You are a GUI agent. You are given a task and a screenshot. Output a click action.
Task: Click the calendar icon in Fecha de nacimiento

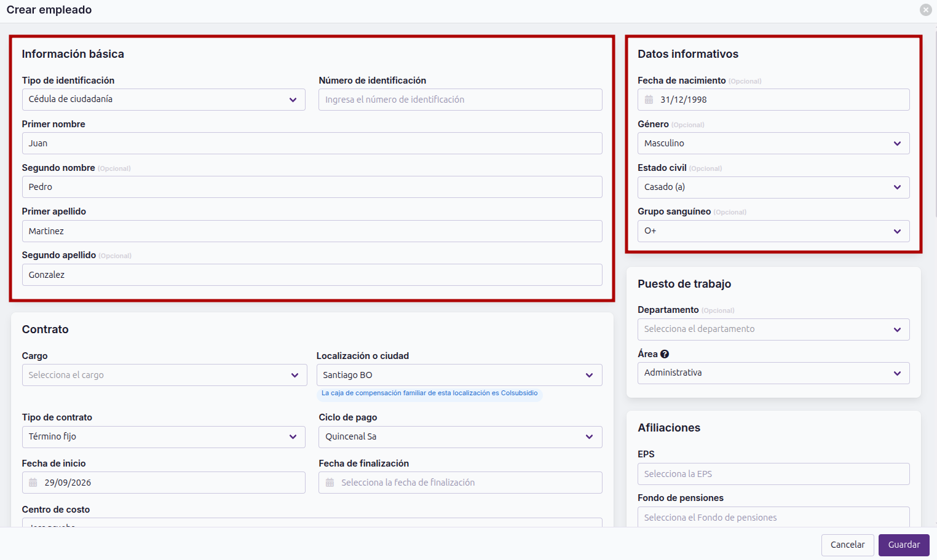click(x=649, y=100)
